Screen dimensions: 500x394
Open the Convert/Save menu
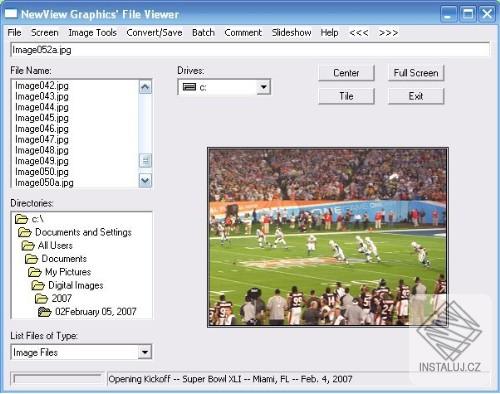coord(154,33)
